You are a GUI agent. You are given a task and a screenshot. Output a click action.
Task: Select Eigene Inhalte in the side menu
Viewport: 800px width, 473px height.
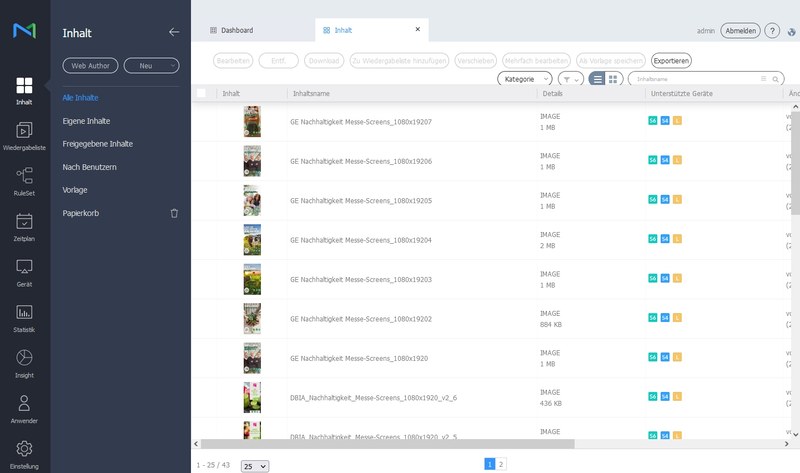click(x=86, y=121)
